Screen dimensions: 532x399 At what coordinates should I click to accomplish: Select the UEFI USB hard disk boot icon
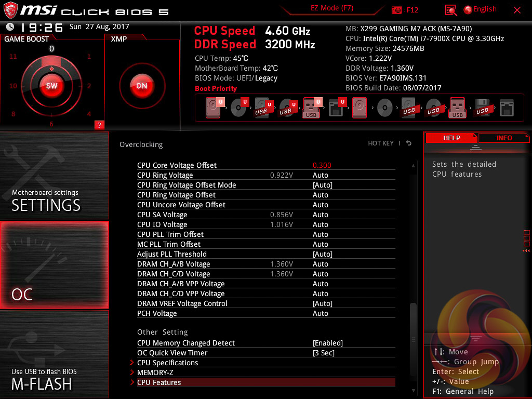tap(264, 108)
